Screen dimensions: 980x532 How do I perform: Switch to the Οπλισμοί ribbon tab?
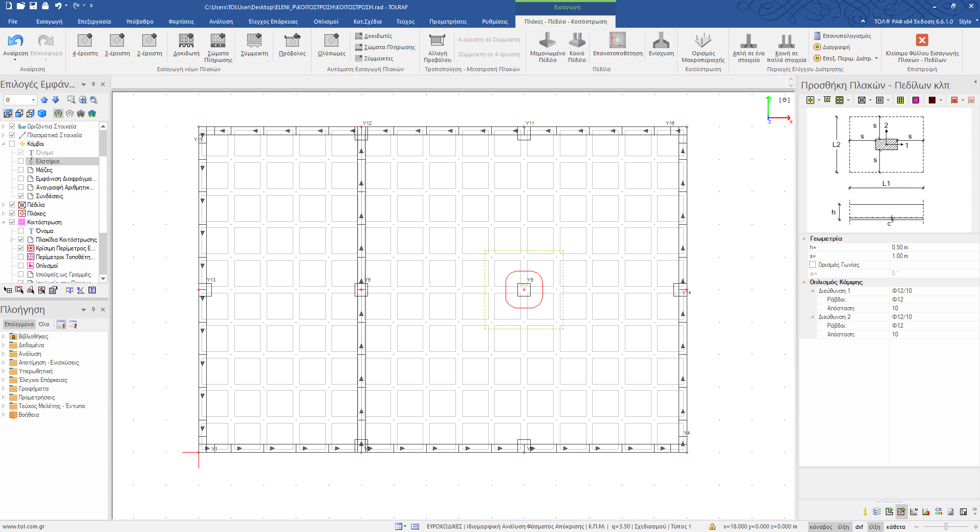pos(325,22)
